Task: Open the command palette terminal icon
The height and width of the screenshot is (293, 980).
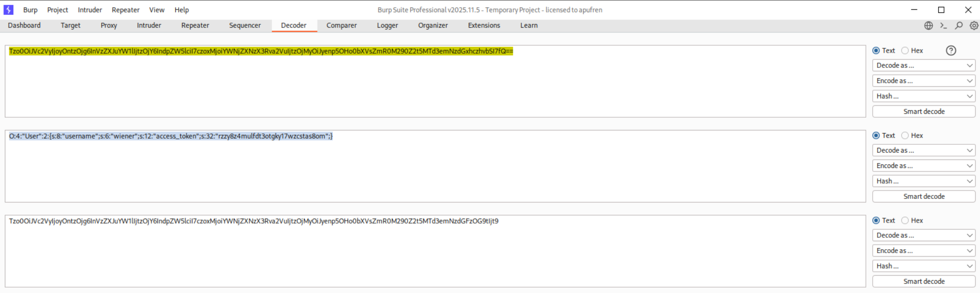Action: (x=944, y=26)
